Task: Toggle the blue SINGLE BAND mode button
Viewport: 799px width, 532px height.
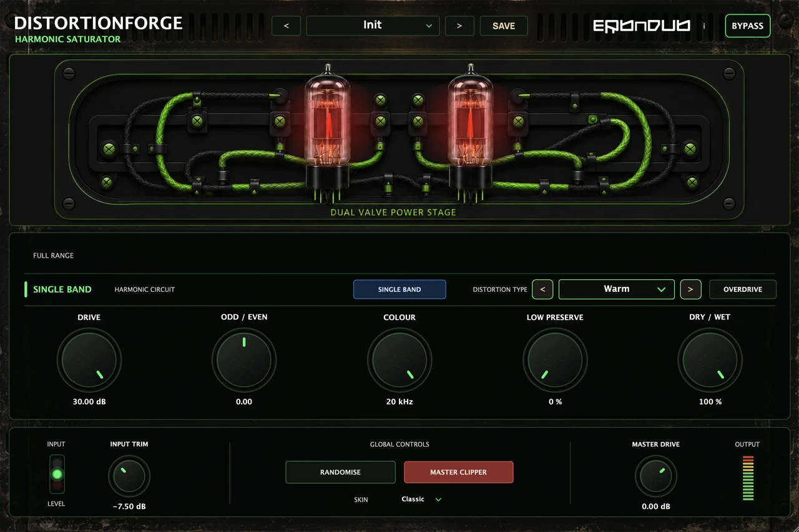Action: coord(399,289)
